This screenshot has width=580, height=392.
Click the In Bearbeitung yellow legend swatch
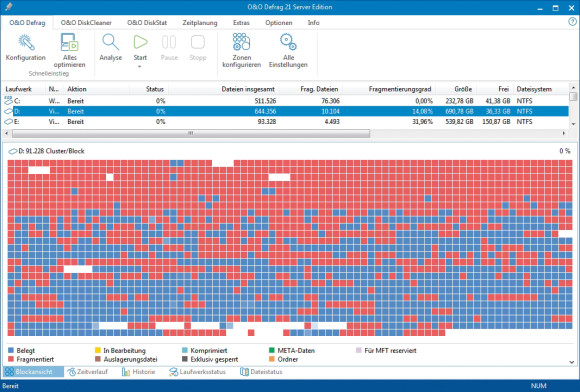(98, 350)
